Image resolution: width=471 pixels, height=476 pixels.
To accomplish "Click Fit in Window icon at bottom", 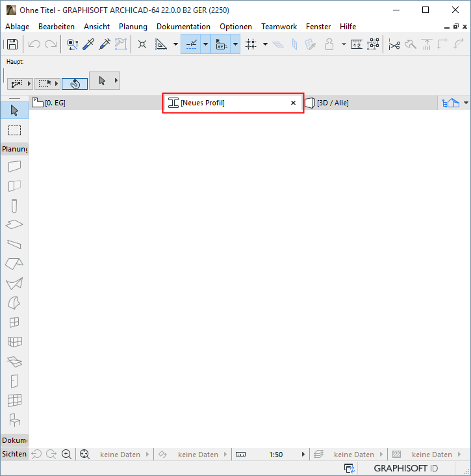I will pyautogui.click(x=84, y=455).
